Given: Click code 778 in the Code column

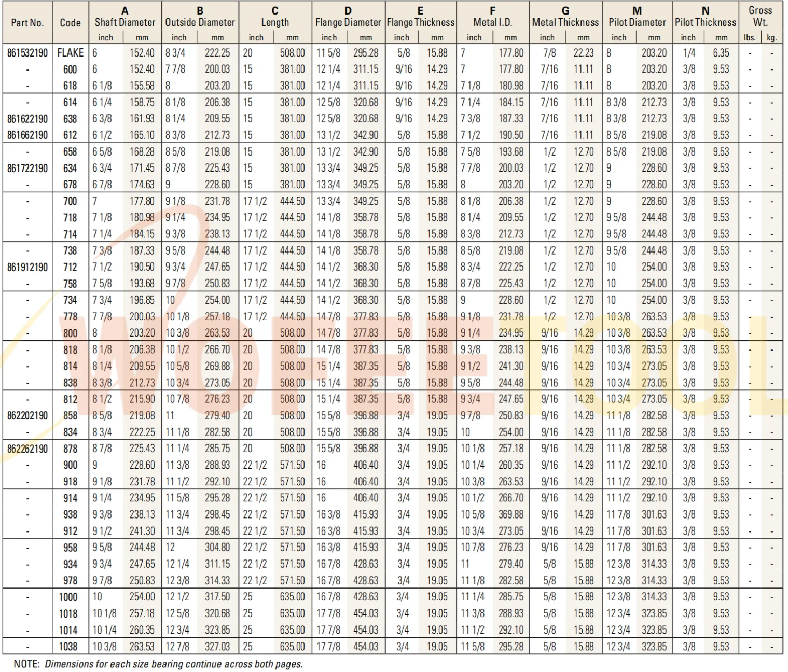Looking at the screenshot, I should [x=71, y=317].
